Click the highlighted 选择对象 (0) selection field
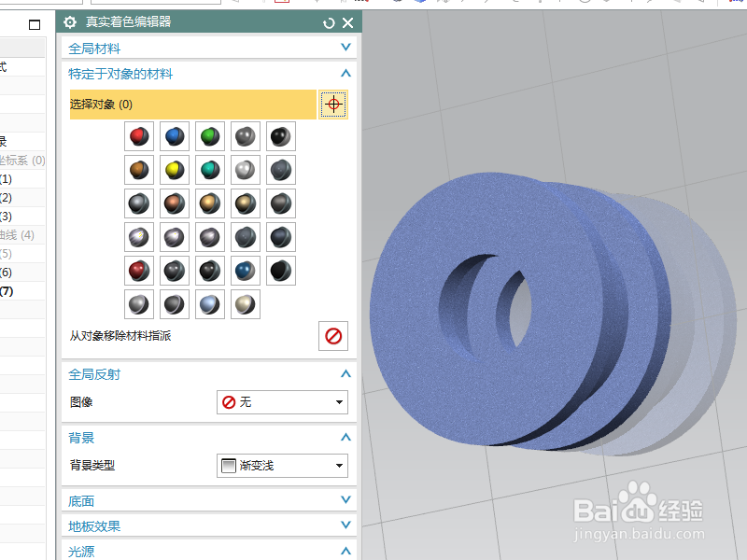 click(187, 105)
